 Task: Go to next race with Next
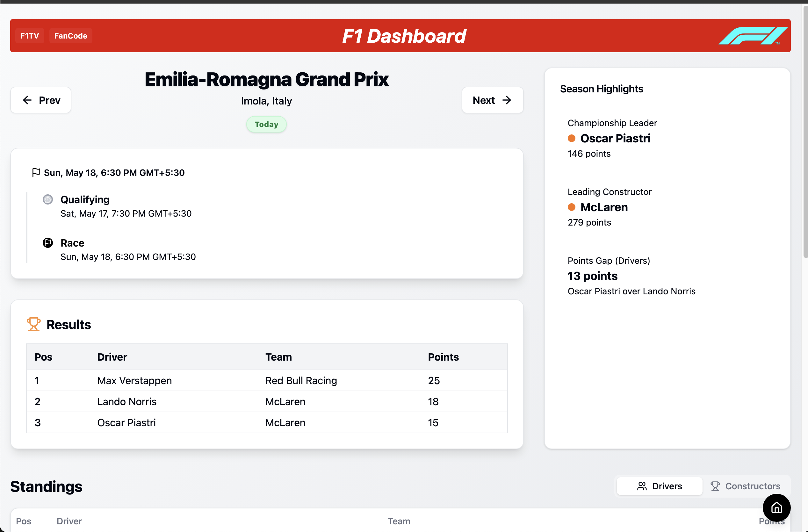(492, 100)
